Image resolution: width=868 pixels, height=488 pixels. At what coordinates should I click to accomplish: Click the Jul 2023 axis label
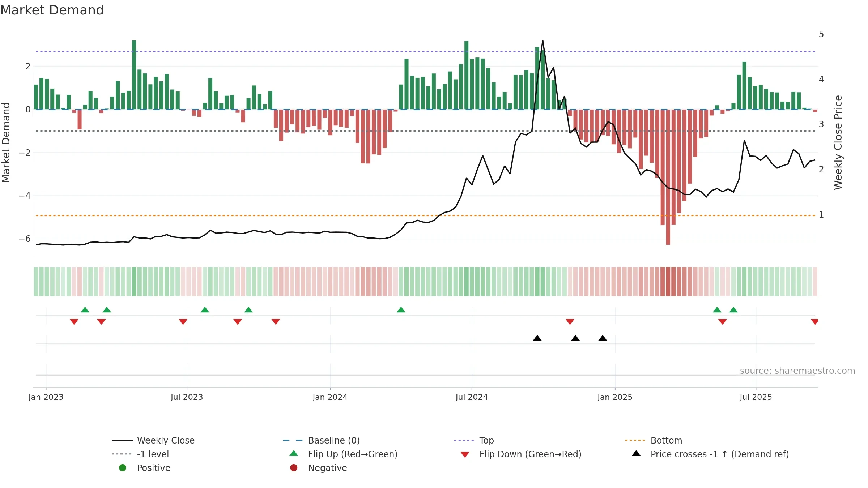[x=187, y=397]
